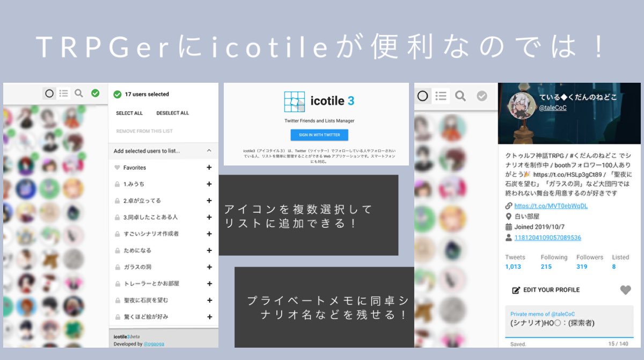The width and height of the screenshot is (644, 360).
Task: Click the Joined 2019/10/7 text
Action: click(539, 227)
